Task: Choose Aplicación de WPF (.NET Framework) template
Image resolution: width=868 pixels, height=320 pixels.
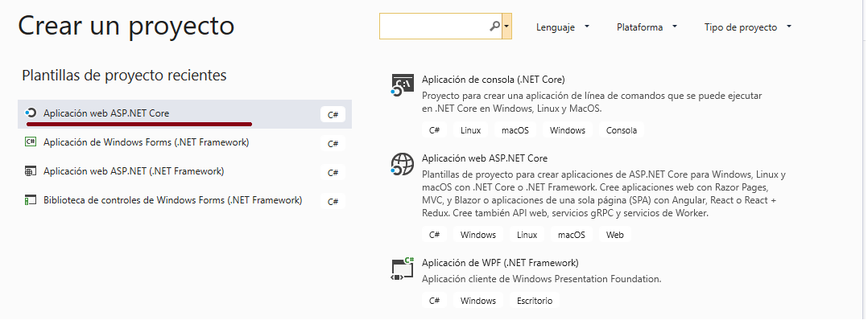Action: 500,263
